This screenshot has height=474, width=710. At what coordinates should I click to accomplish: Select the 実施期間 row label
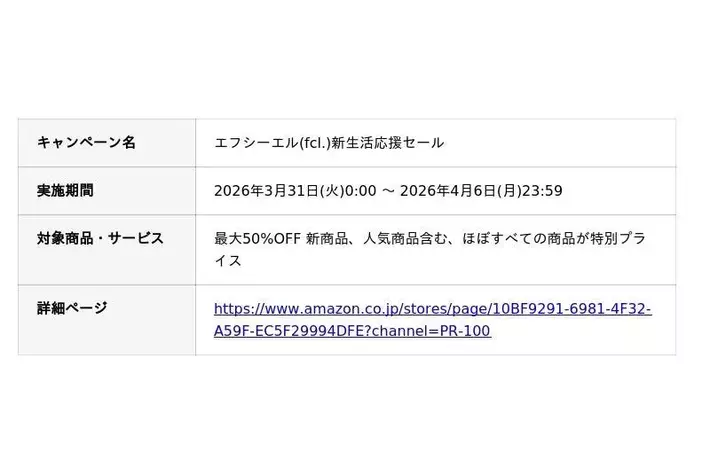click(65, 190)
